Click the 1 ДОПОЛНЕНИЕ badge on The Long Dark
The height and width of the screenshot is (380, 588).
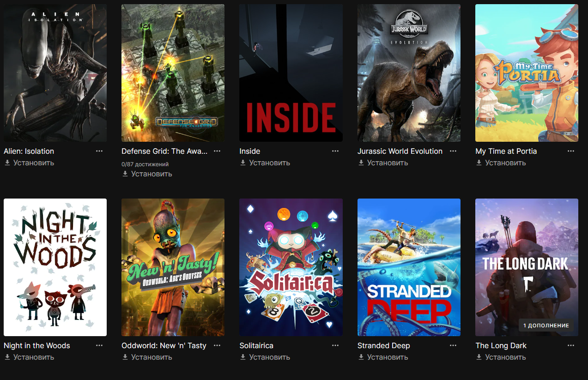[546, 326]
